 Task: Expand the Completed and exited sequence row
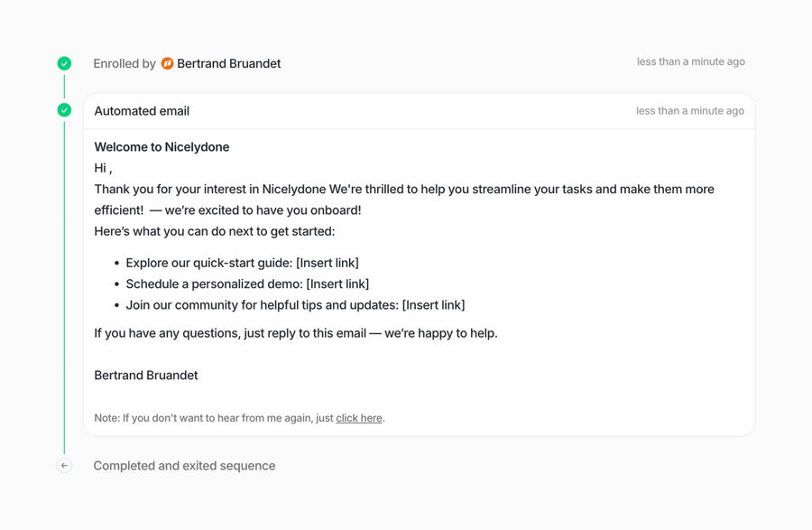click(184, 465)
